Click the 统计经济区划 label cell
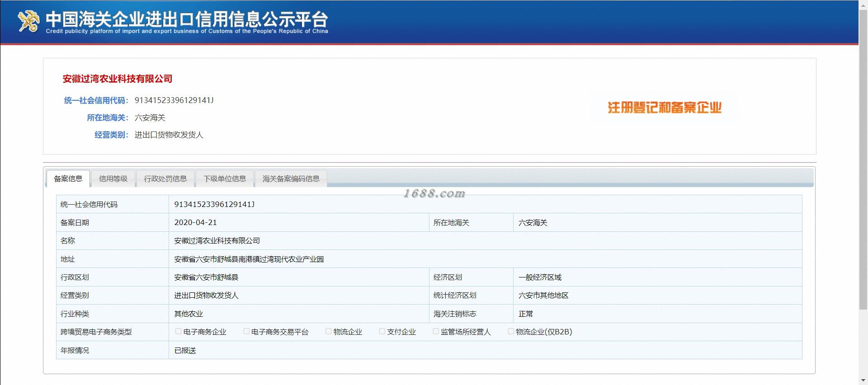Screen dimensions: 868x385 coord(471,295)
